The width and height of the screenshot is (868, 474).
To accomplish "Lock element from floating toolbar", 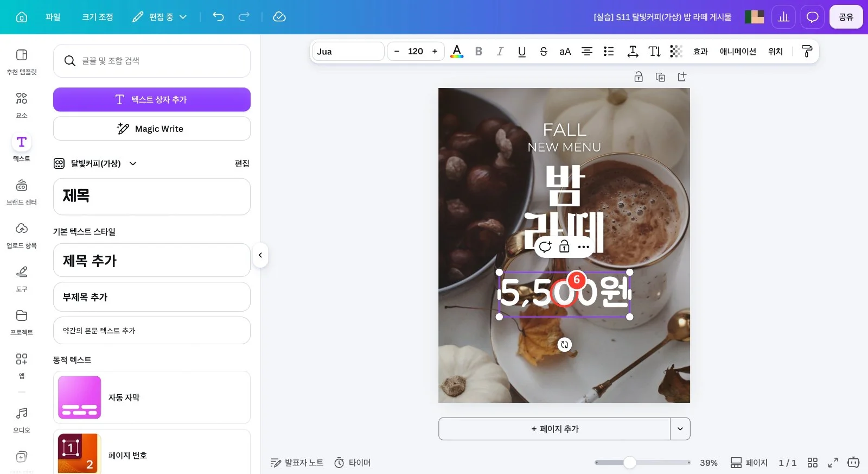I will click(x=564, y=247).
